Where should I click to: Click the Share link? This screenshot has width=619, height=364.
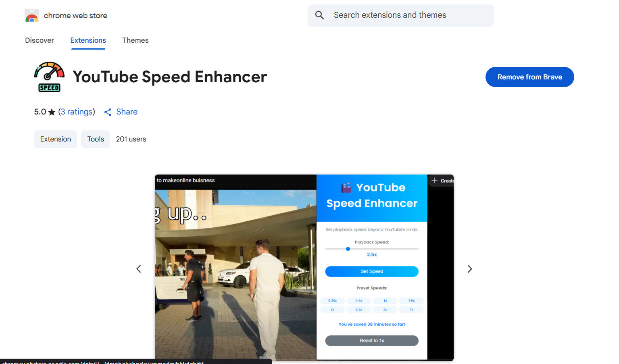pyautogui.click(x=127, y=112)
